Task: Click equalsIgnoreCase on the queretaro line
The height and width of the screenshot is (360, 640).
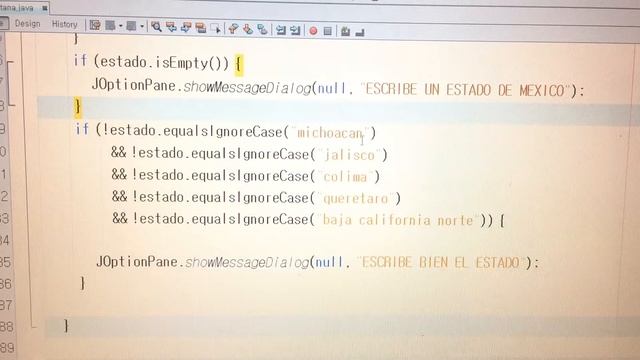Action: tap(251, 198)
